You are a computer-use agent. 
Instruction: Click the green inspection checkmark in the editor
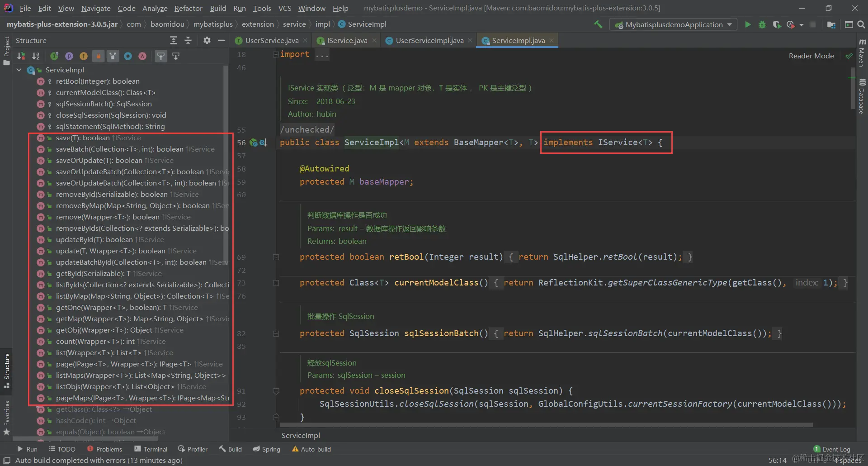click(x=849, y=56)
